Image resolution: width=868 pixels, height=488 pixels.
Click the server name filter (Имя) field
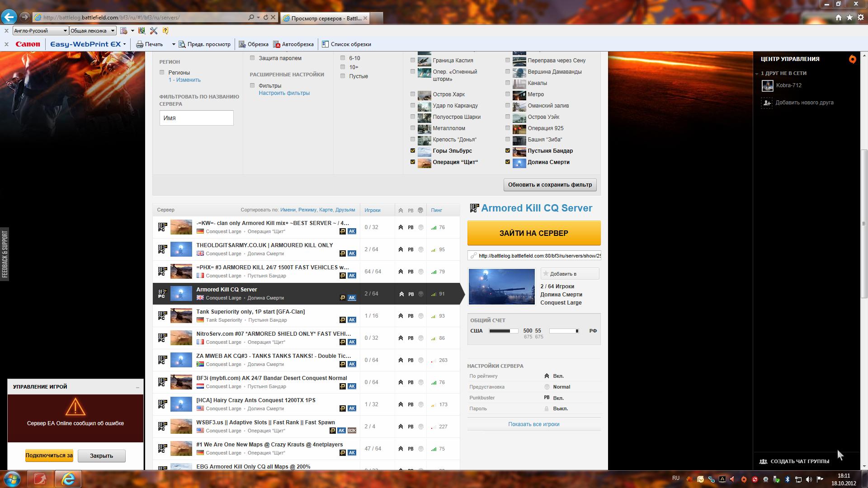(196, 118)
